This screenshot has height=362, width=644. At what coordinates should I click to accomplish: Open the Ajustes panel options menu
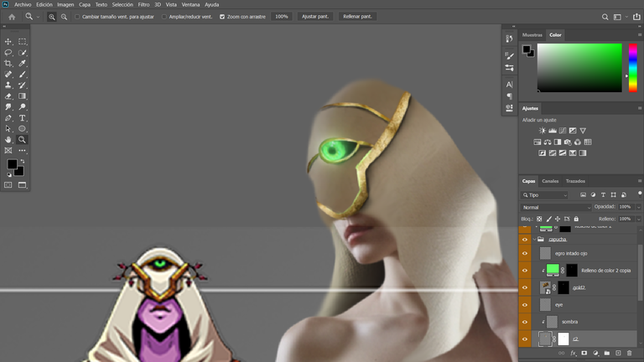point(640,108)
